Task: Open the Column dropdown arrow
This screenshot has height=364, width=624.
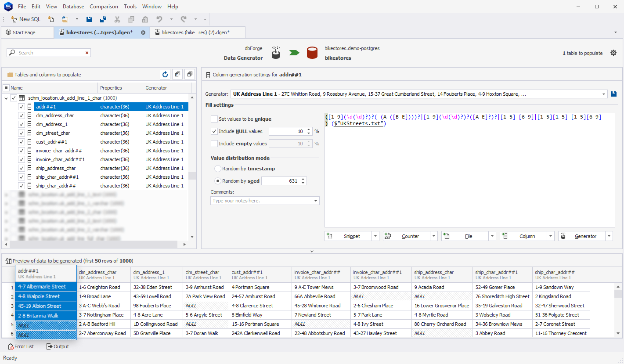Action: pyautogui.click(x=551, y=236)
